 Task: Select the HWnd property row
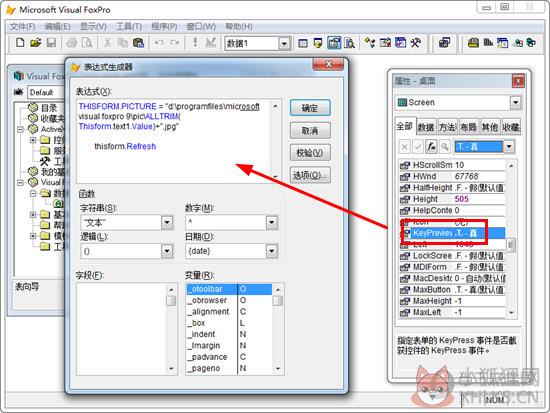pyautogui.click(x=452, y=176)
